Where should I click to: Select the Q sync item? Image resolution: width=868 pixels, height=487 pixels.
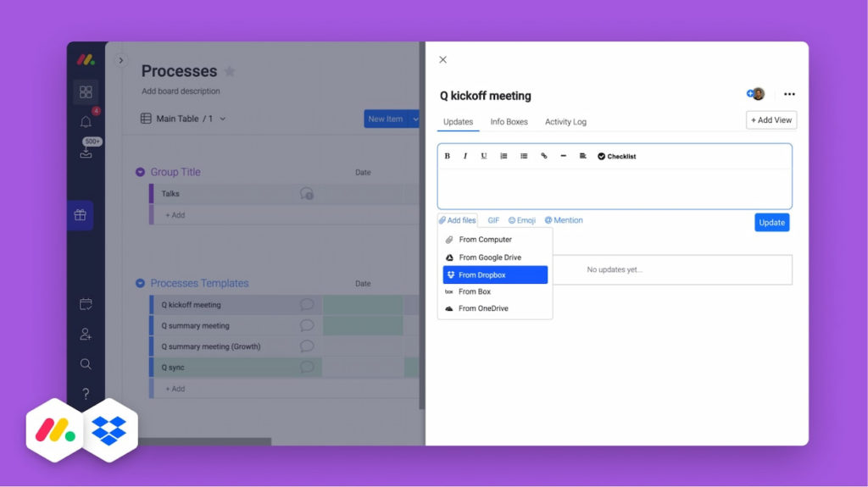173,368
